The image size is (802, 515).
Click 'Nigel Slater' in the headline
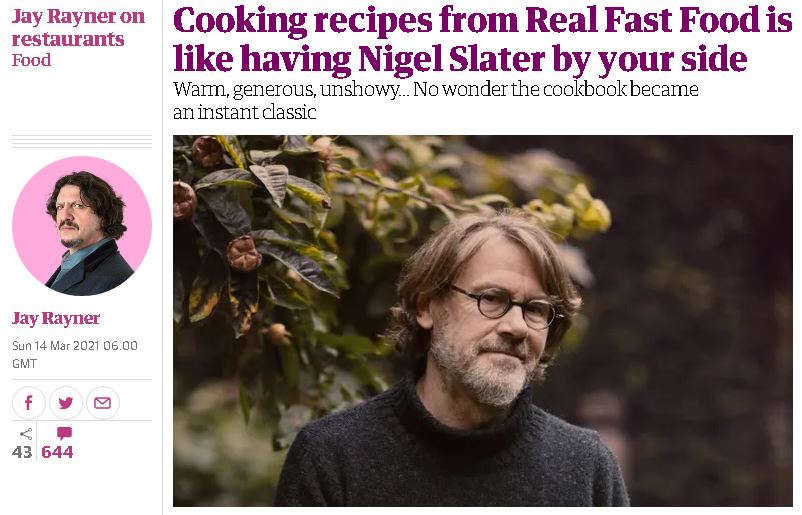tap(452, 59)
